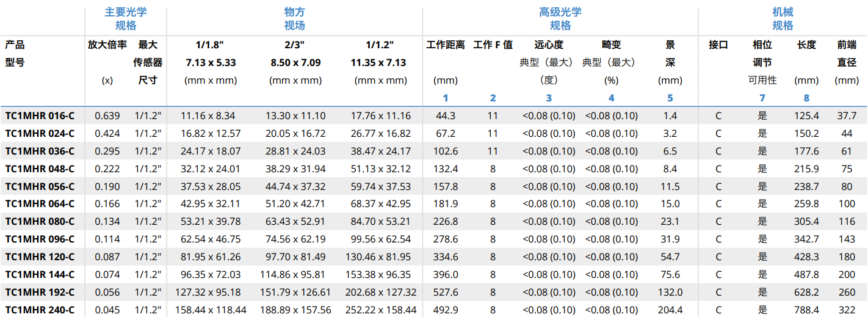Select product model TC1MHR 240-C

(40, 310)
